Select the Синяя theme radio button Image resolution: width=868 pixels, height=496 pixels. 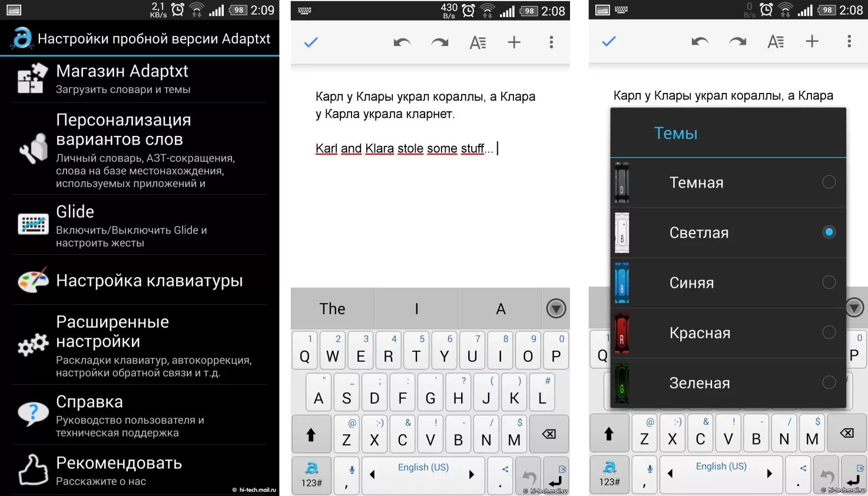(829, 282)
